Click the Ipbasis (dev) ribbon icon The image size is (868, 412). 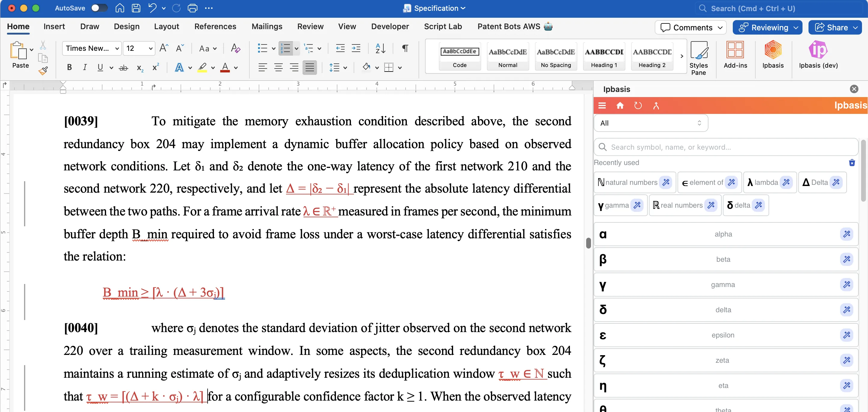(818, 55)
